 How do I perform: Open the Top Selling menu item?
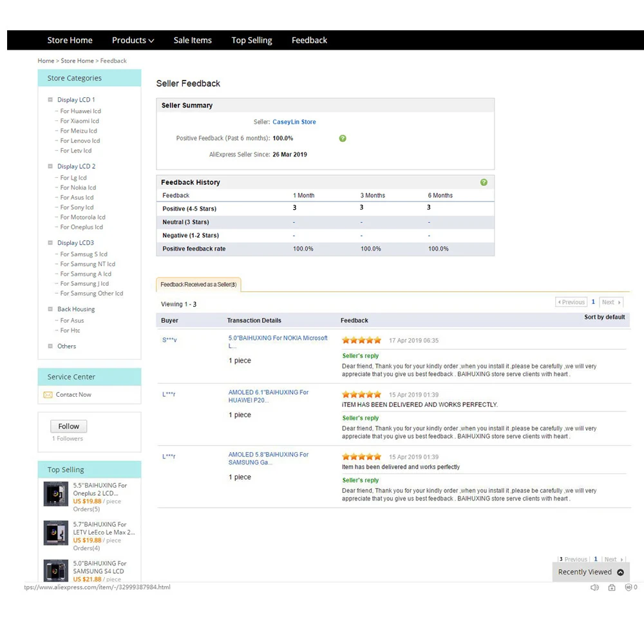click(x=251, y=40)
